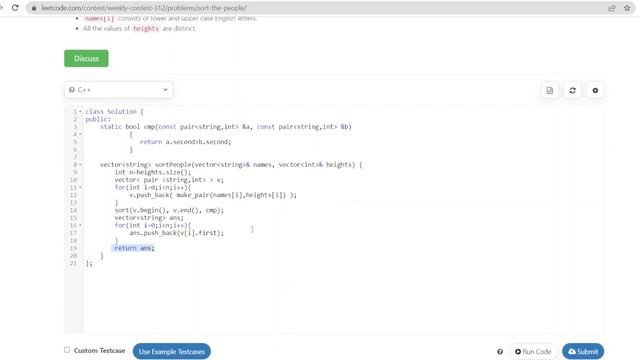The image size is (640, 360).
Task: Click the 'v.push_back( make_pair(names[i],heights[i]) );' line
Action: pyautogui.click(x=213, y=195)
